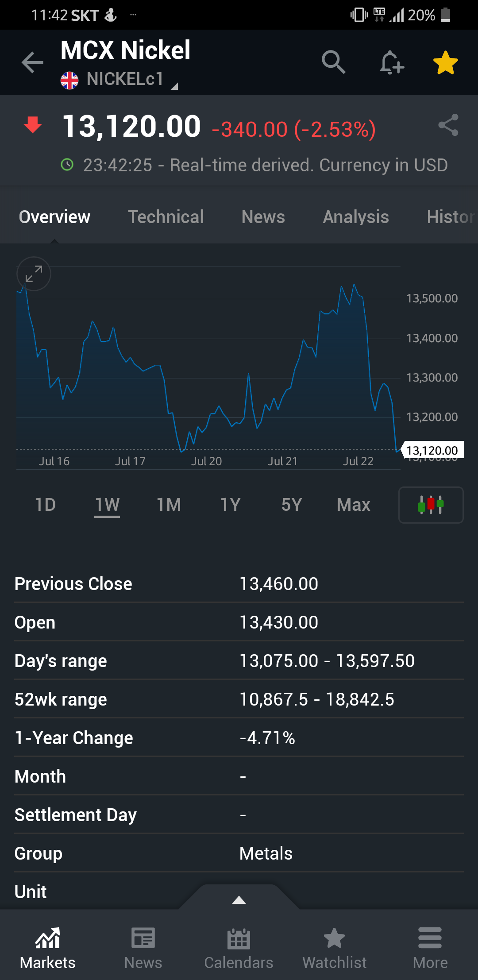Set chart range to 1W

(107, 505)
